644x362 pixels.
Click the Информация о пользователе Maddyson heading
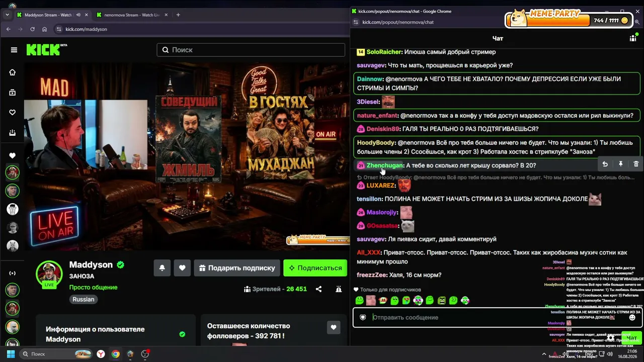point(95,334)
